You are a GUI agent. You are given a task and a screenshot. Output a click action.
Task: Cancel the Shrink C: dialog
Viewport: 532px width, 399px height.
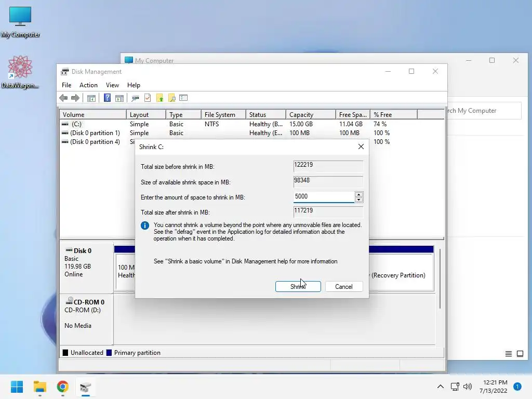pos(344,286)
